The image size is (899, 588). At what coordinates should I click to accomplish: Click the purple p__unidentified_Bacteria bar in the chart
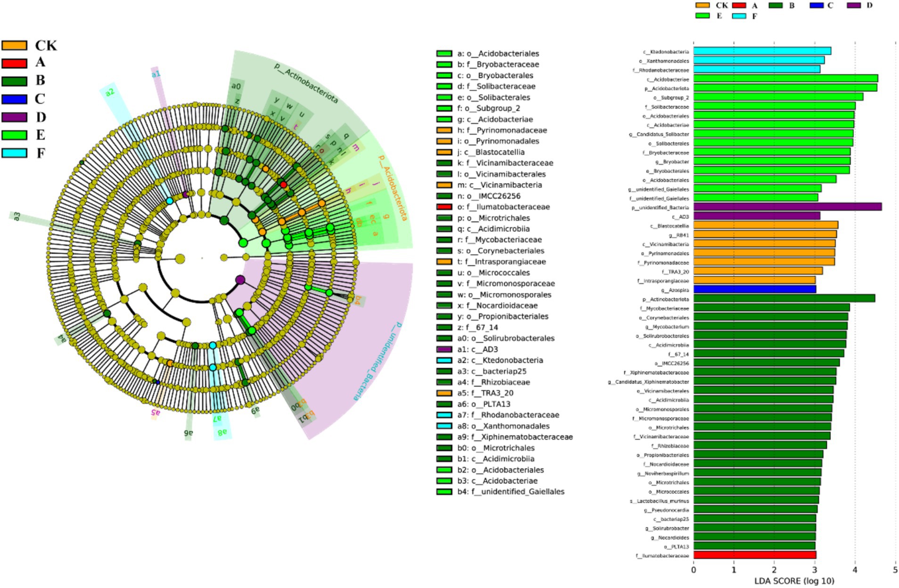pyautogui.click(x=787, y=207)
